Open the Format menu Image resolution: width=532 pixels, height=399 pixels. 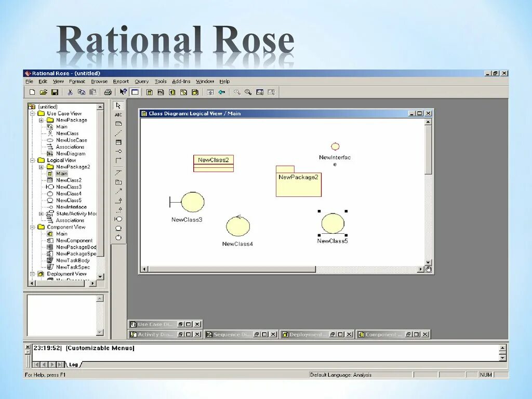tap(77, 82)
